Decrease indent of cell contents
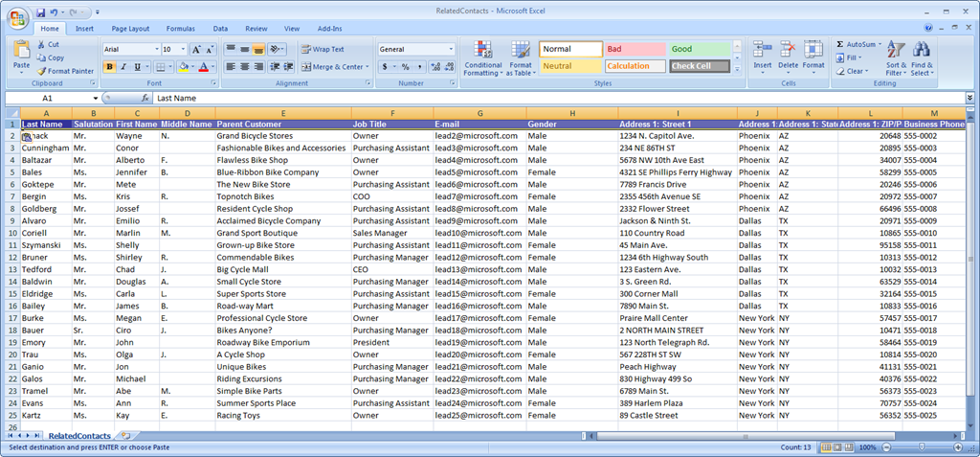 tap(275, 66)
